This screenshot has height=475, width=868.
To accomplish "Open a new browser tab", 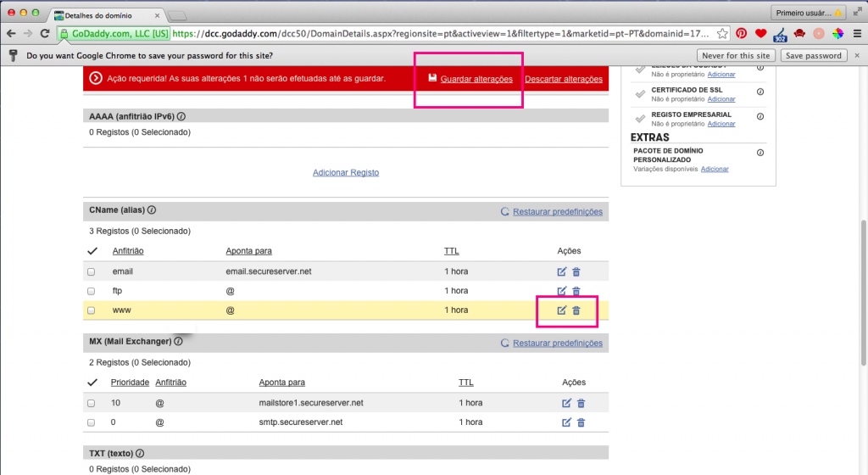I will point(177,15).
